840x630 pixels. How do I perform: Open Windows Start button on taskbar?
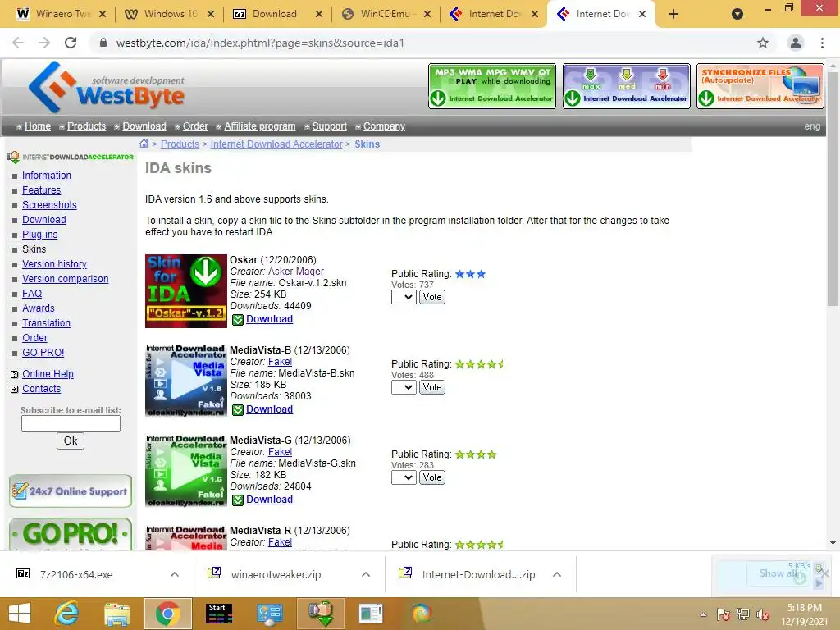point(20,614)
